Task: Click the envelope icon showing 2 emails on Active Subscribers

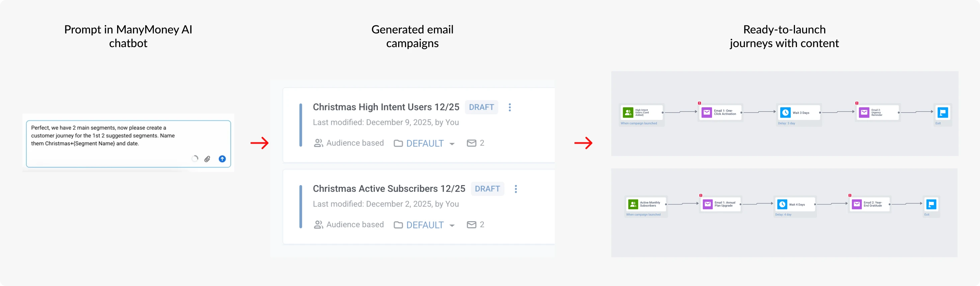Action: click(x=472, y=225)
